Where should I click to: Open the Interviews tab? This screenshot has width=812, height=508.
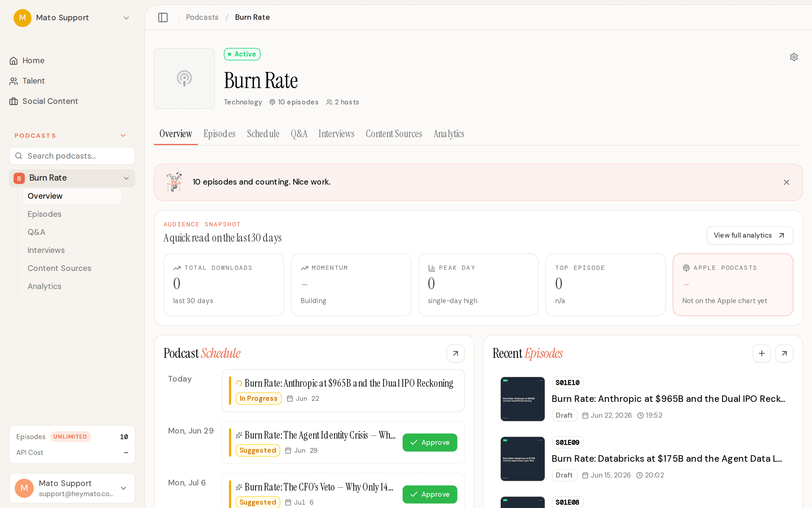pos(336,134)
